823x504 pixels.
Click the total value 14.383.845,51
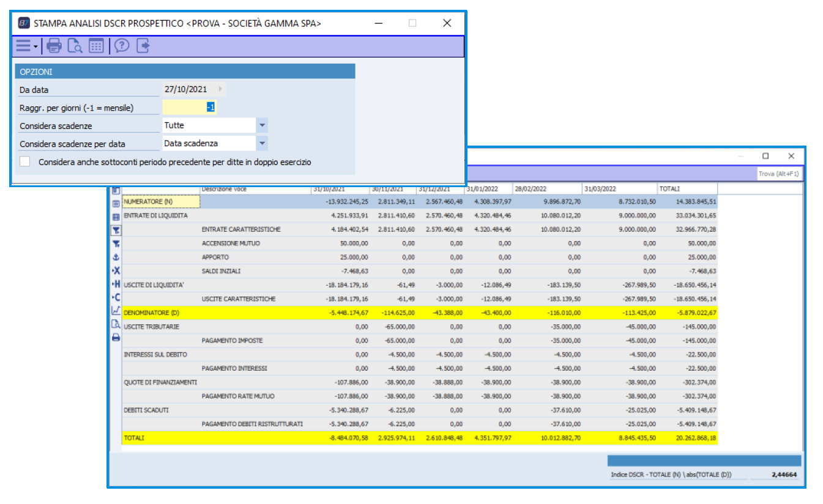coord(696,201)
